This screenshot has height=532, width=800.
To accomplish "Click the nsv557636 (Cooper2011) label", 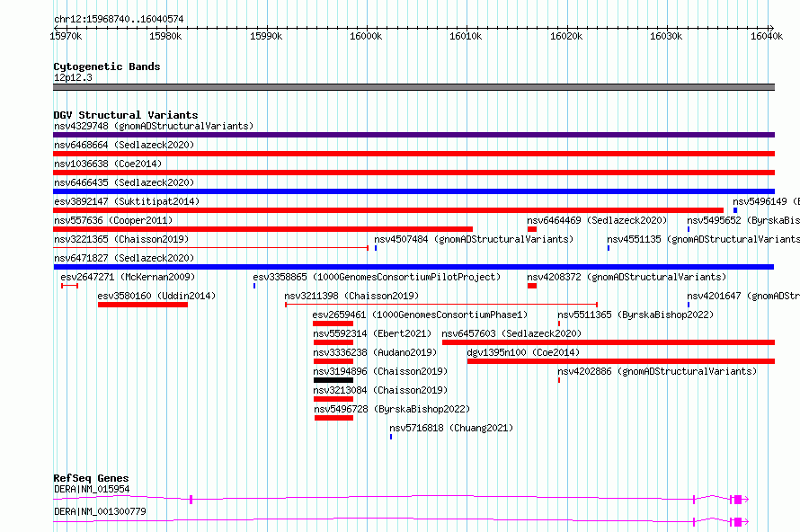I will pos(113,220).
